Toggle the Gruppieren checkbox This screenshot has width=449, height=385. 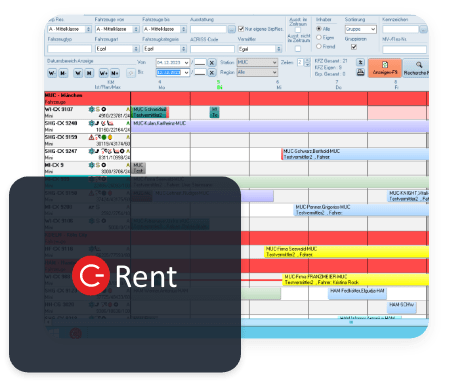[354, 47]
